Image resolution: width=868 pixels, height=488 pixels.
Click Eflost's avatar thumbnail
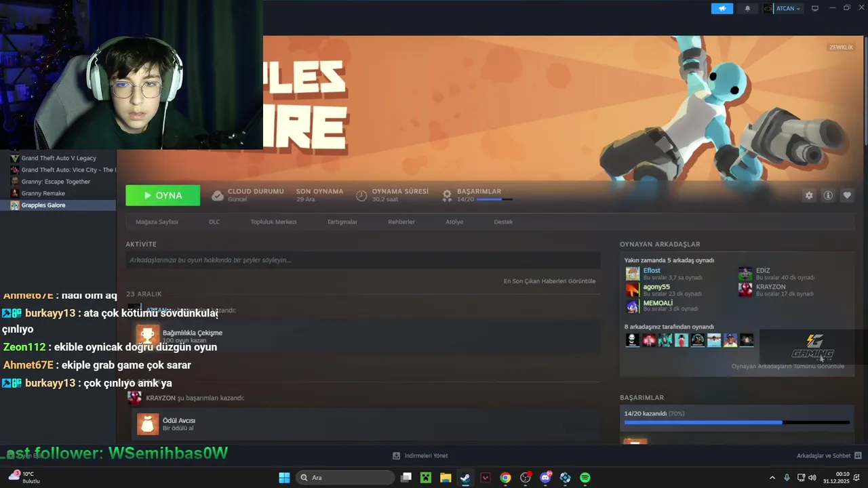(x=633, y=274)
